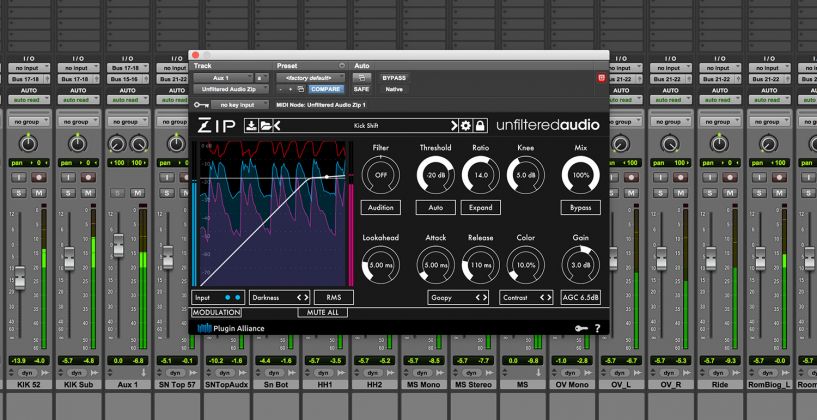Click the pan knob on KIK 52 channel
Screen dimensions: 817x420
click(x=28, y=143)
